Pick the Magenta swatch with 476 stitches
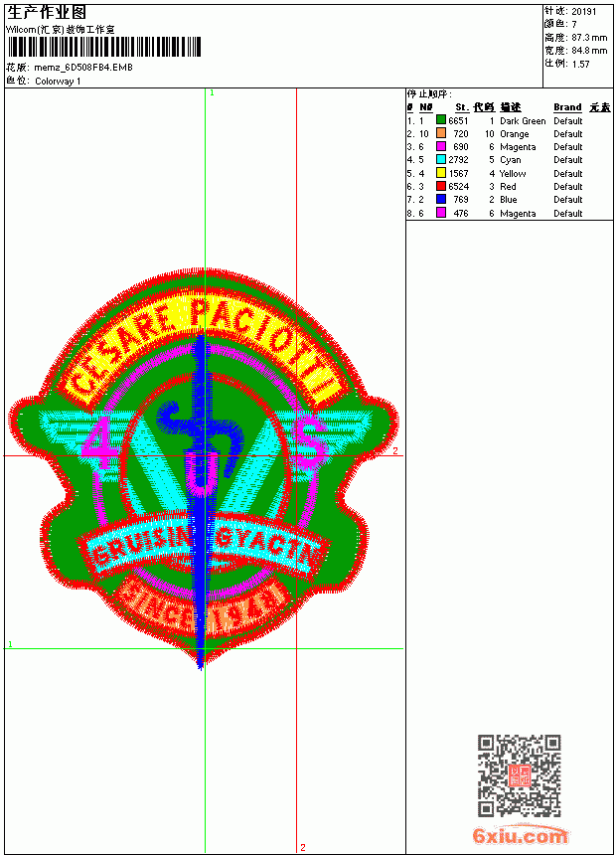The image size is (616, 855). click(x=441, y=213)
